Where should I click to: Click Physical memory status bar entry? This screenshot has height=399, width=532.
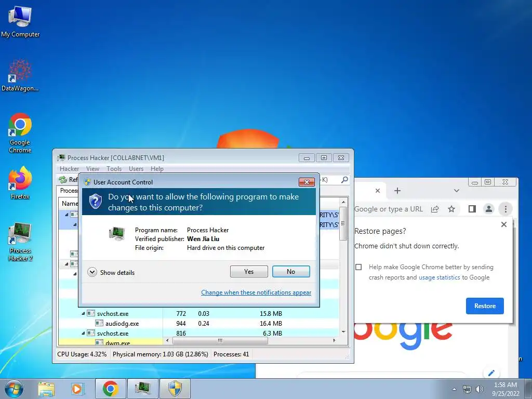tap(160, 354)
